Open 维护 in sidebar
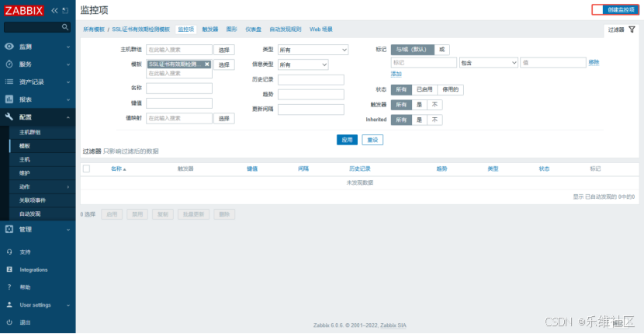The height and width of the screenshot is (334, 644). (25, 173)
